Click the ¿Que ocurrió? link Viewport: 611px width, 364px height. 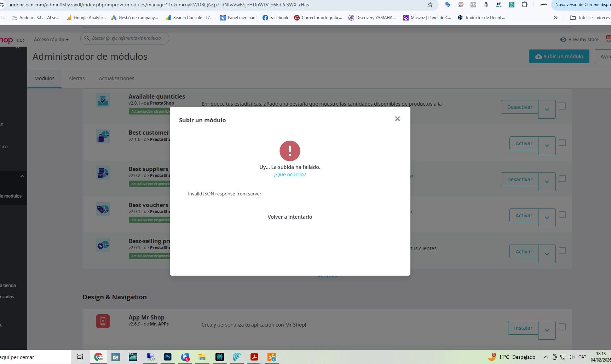pyautogui.click(x=290, y=175)
